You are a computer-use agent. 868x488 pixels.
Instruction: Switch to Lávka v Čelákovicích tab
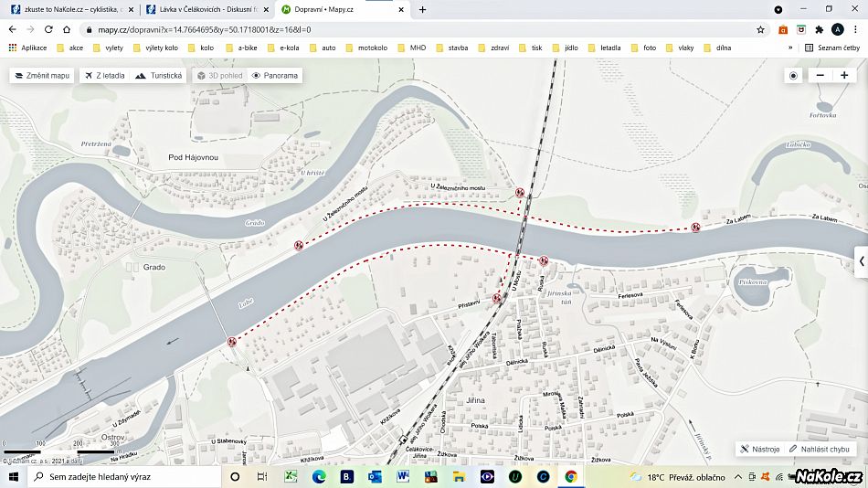[x=206, y=9]
